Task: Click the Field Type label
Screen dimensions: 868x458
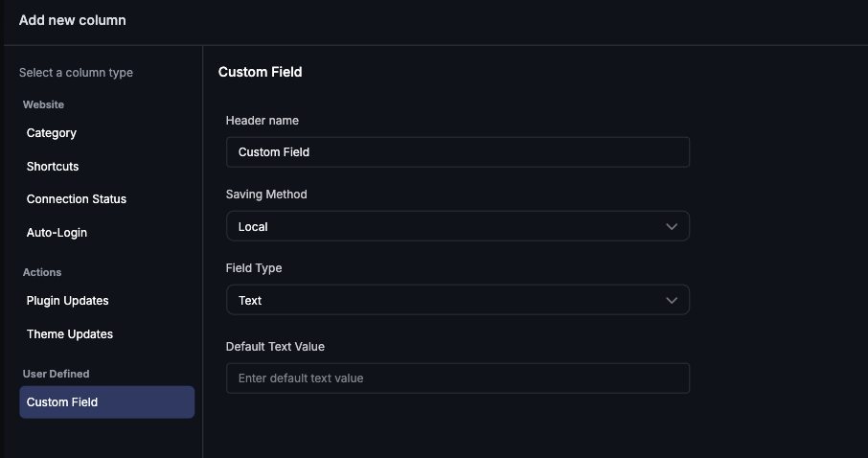Action: click(x=254, y=268)
